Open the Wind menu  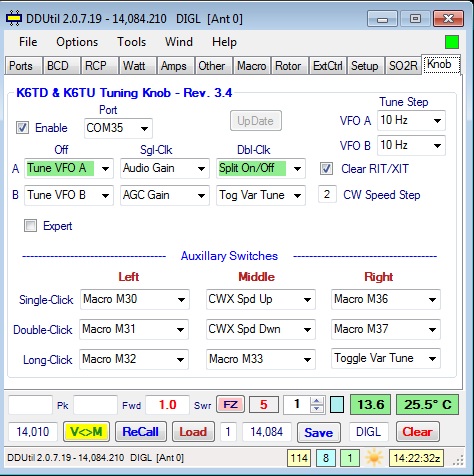coord(179,42)
